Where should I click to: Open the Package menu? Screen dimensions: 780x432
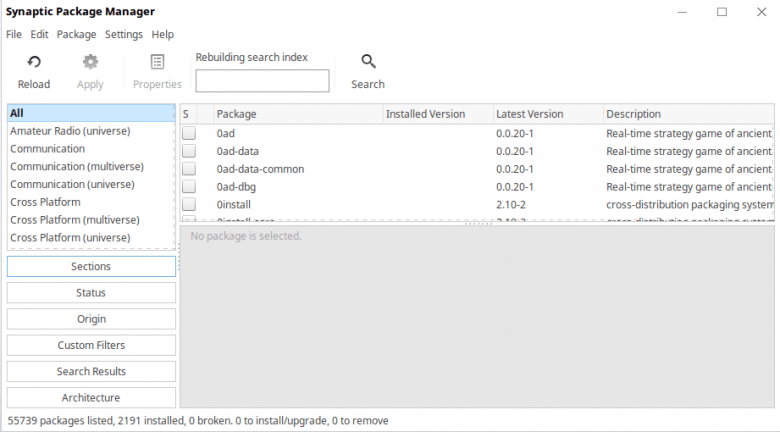(x=77, y=34)
